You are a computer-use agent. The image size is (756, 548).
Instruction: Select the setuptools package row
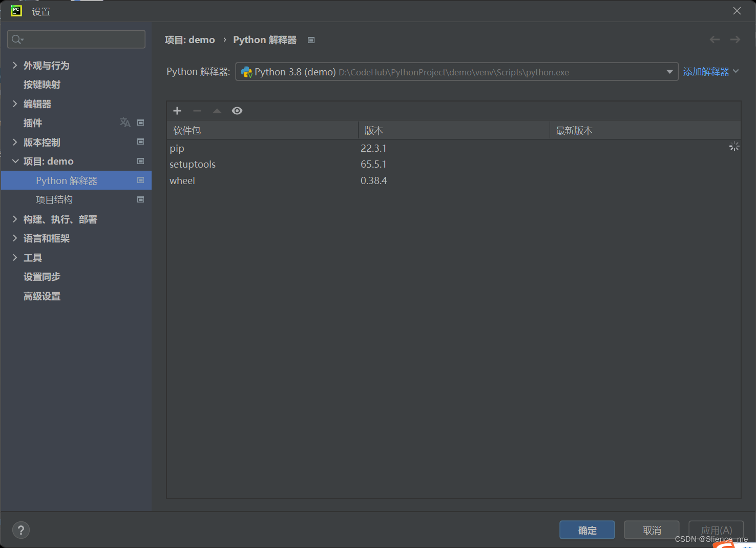[453, 164]
